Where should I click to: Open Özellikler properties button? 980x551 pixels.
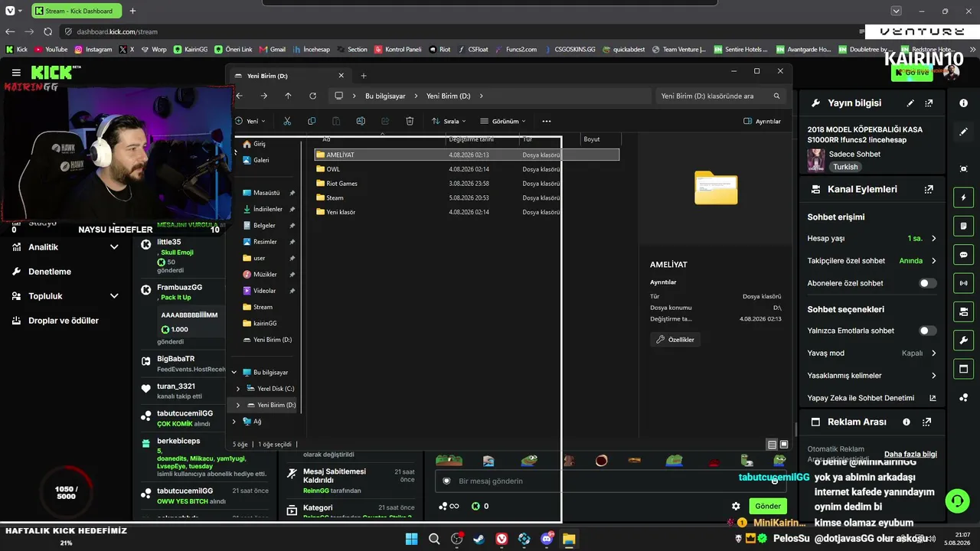[675, 340]
